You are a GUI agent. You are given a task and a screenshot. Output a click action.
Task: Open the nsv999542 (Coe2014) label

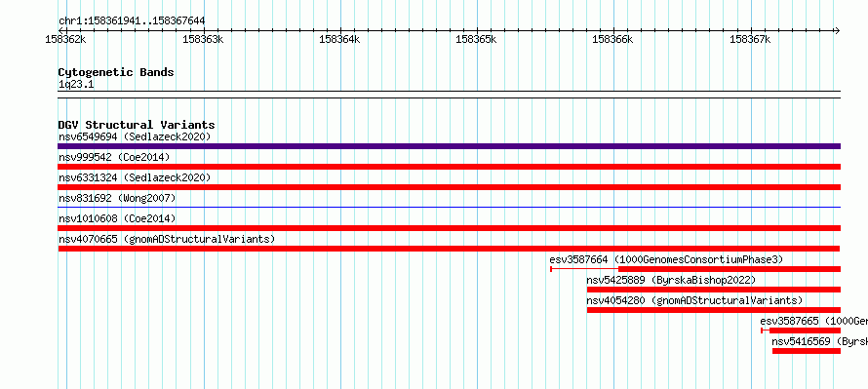click(114, 157)
